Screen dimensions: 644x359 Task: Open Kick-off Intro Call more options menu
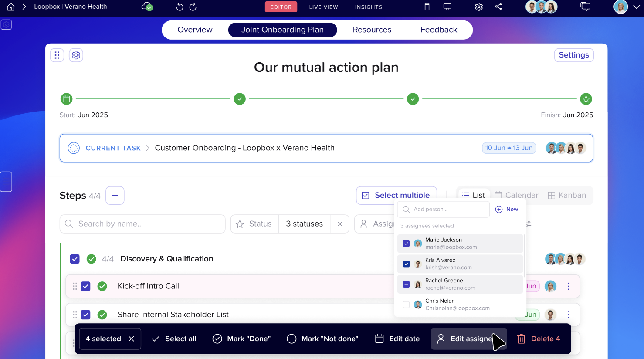coord(568,286)
